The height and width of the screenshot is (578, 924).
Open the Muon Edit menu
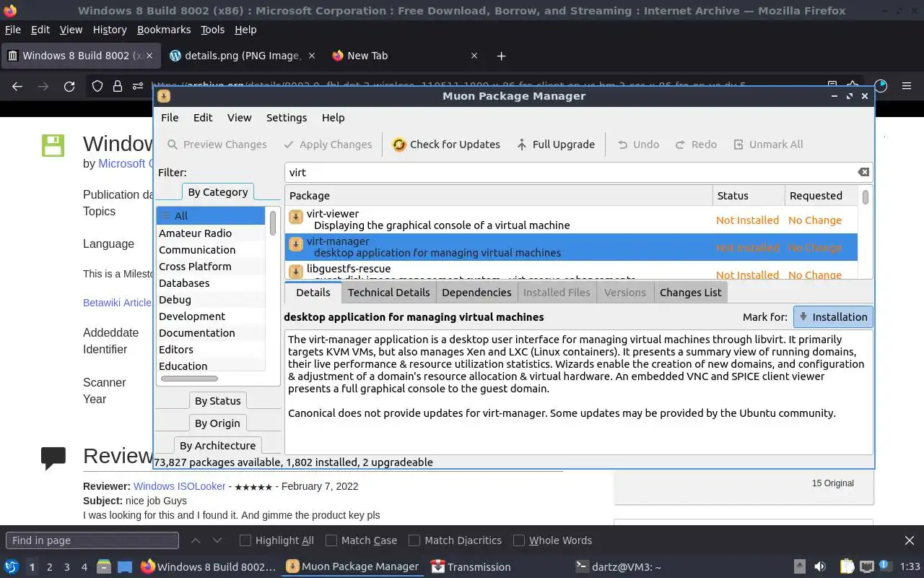tap(203, 118)
